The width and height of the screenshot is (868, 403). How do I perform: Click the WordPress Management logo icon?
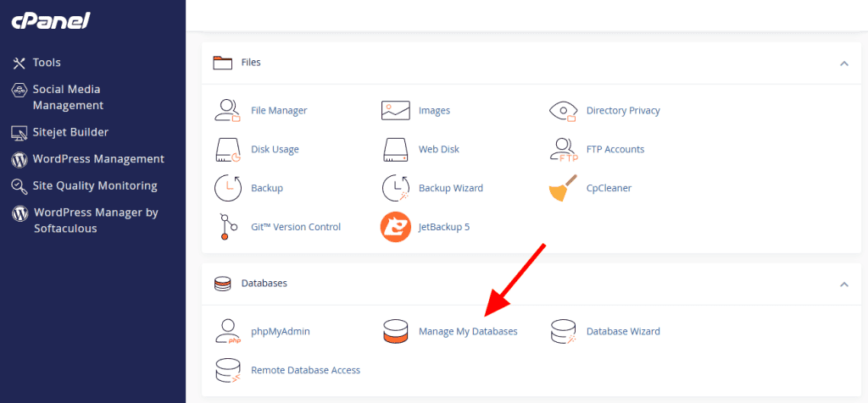tap(19, 160)
